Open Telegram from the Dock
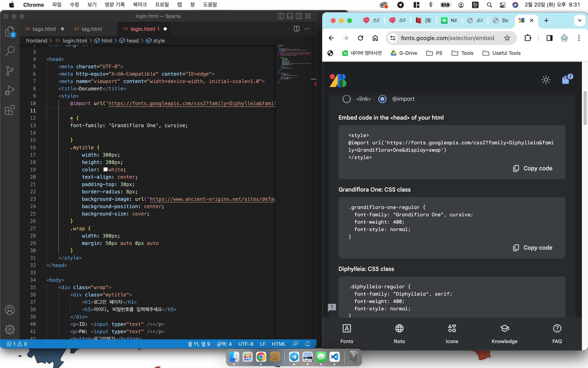 [x=294, y=357]
